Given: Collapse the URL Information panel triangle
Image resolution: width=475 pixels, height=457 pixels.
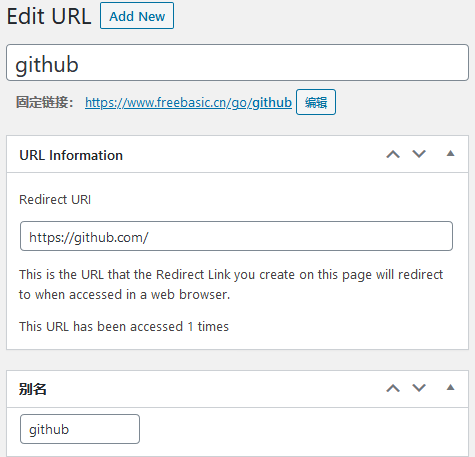Looking at the screenshot, I should (450, 154).
